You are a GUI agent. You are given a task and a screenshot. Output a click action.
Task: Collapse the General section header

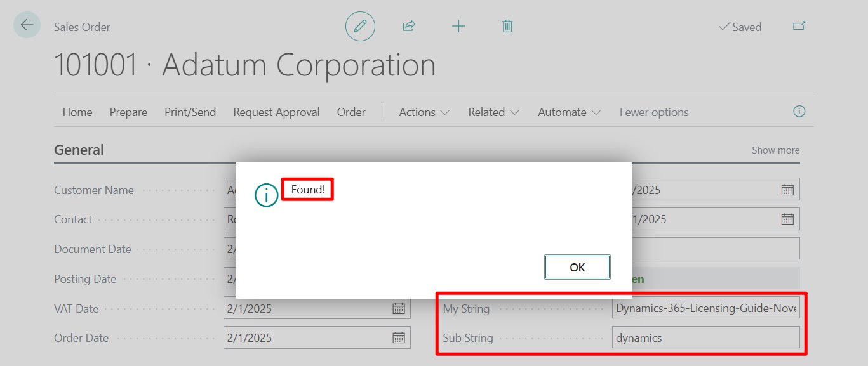(x=79, y=150)
